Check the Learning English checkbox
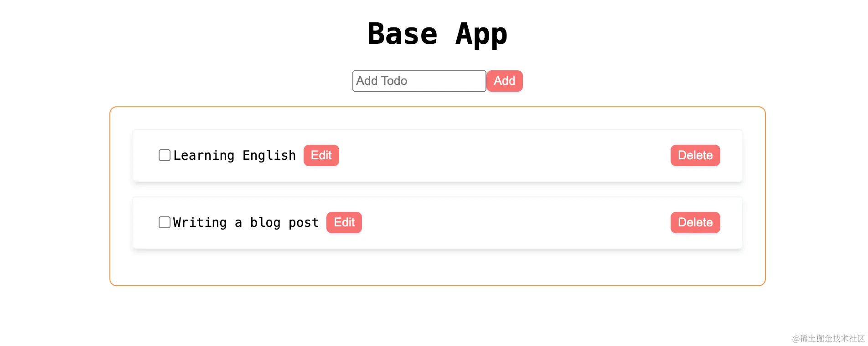The height and width of the screenshot is (346, 868). pos(164,155)
